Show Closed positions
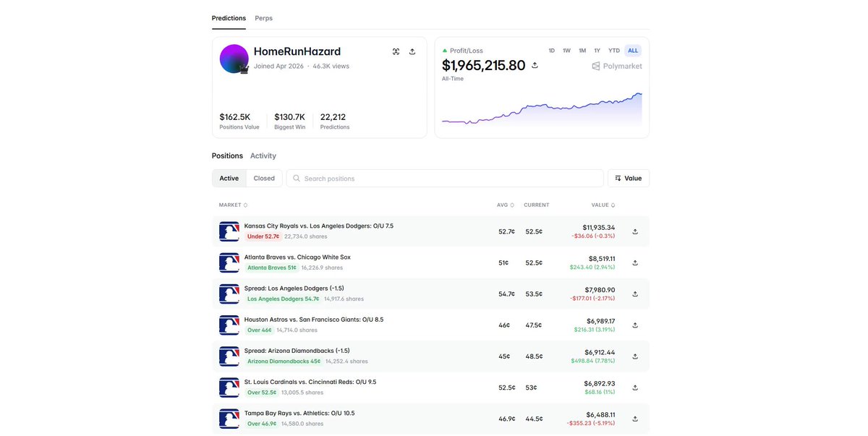Viewport: 868px width, 436px height. click(264, 178)
